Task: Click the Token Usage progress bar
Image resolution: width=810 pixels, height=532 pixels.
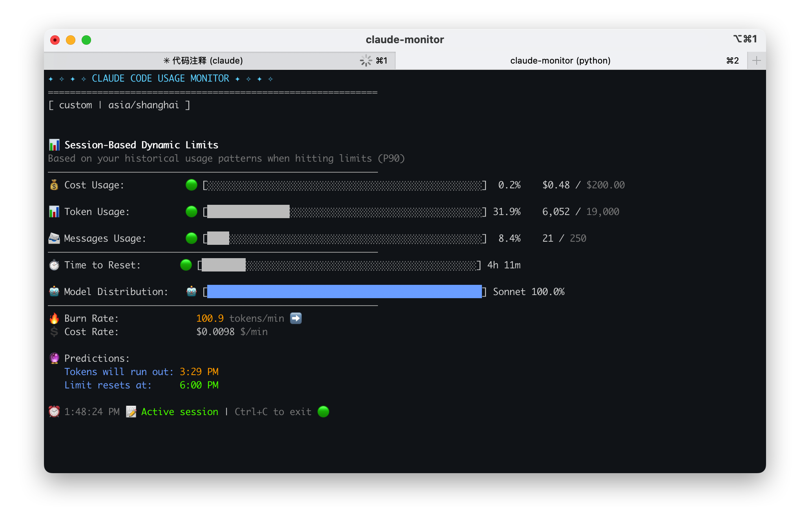Action: coord(344,211)
